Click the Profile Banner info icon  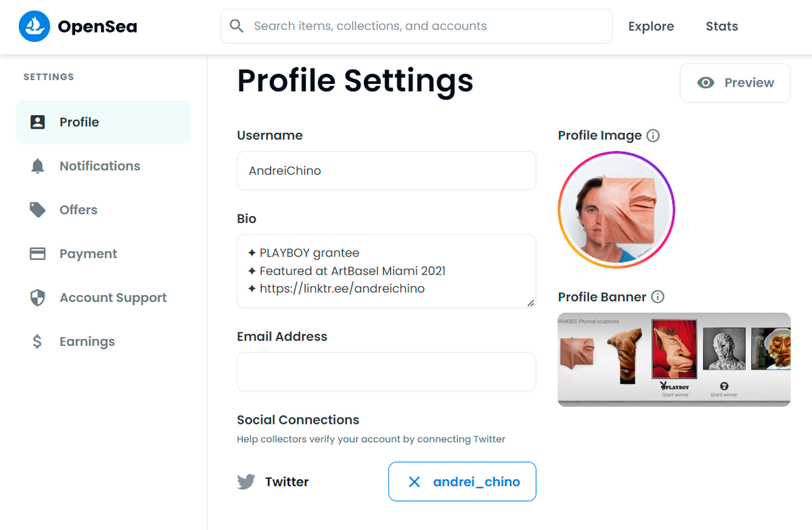tap(658, 296)
